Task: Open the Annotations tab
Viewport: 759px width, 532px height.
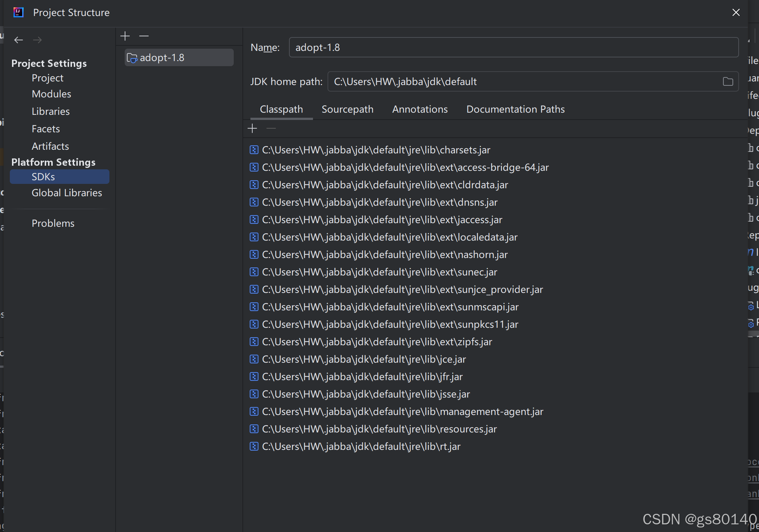Action: pyautogui.click(x=420, y=109)
